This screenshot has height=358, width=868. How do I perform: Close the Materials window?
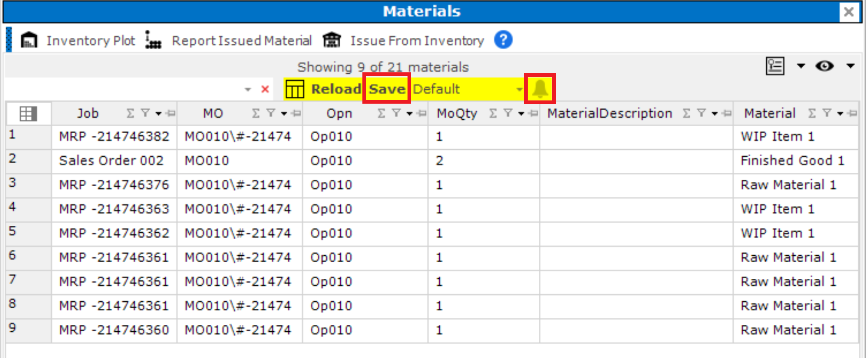click(x=849, y=12)
